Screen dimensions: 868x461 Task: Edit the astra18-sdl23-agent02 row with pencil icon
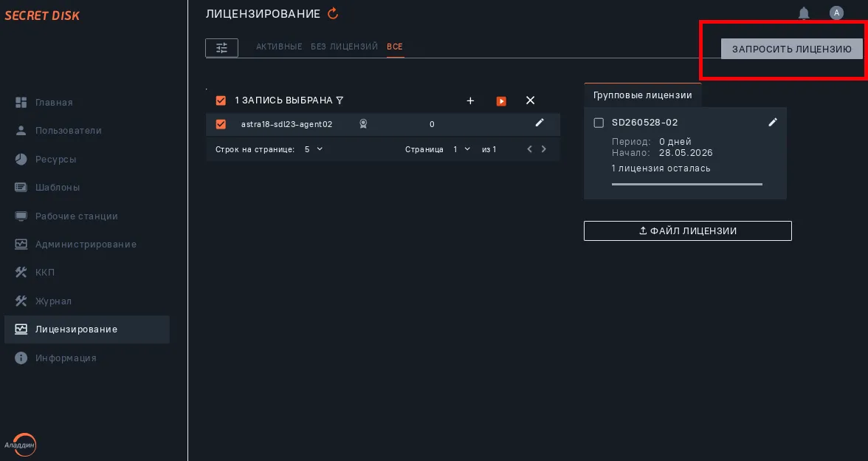(540, 123)
